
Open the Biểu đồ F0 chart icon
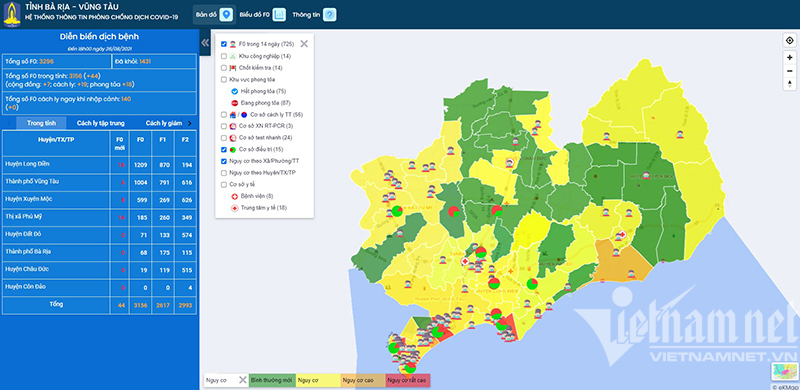coord(279,15)
